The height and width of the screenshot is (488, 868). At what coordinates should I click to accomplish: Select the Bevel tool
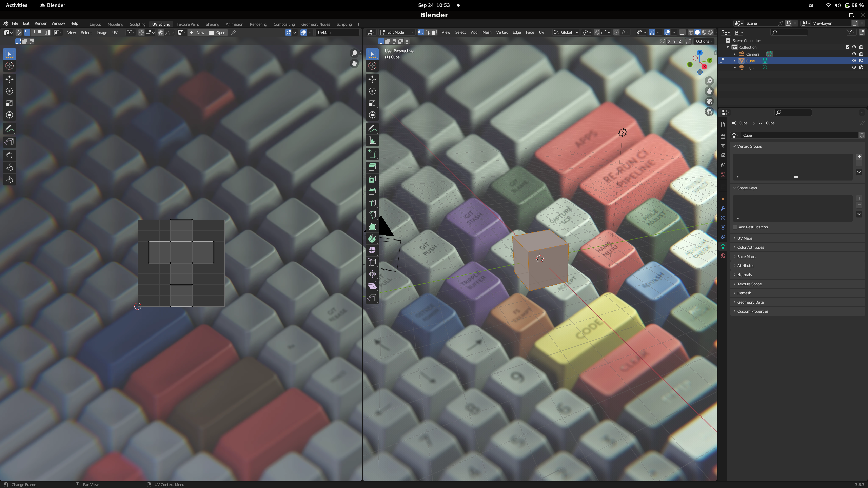[x=372, y=191]
